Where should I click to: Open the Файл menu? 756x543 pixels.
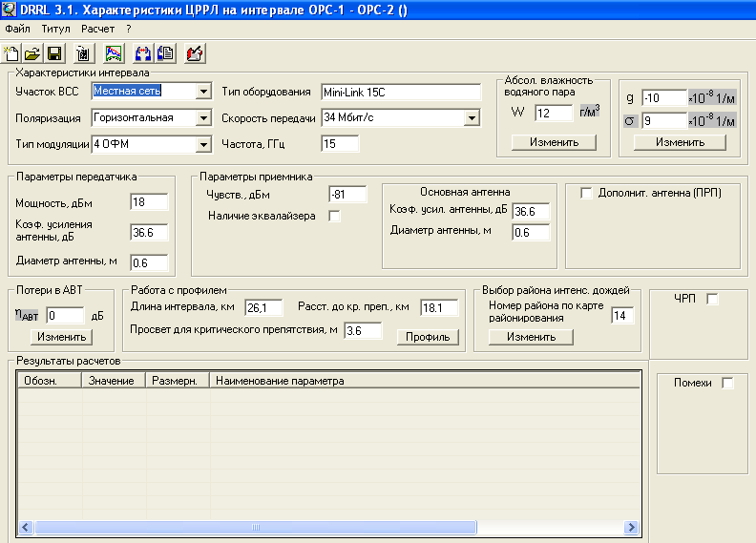coord(17,29)
